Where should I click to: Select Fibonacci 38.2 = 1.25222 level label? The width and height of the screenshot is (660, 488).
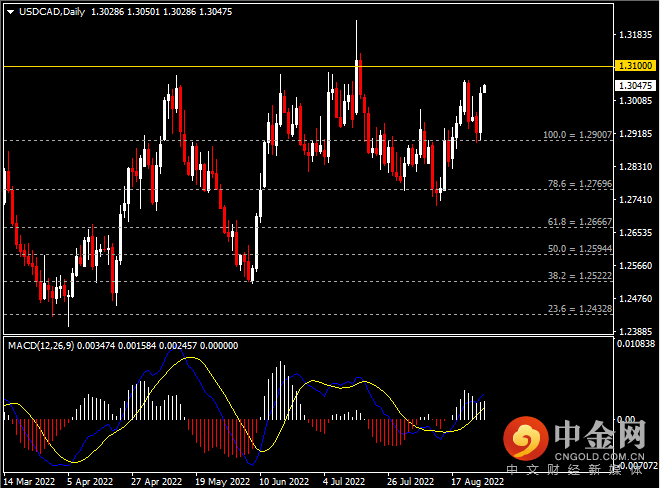pyautogui.click(x=580, y=276)
